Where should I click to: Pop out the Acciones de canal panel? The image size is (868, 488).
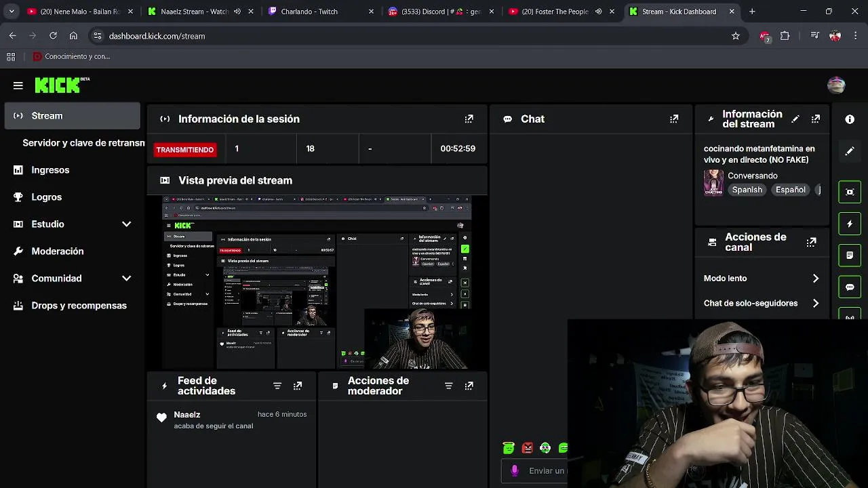[x=812, y=242]
